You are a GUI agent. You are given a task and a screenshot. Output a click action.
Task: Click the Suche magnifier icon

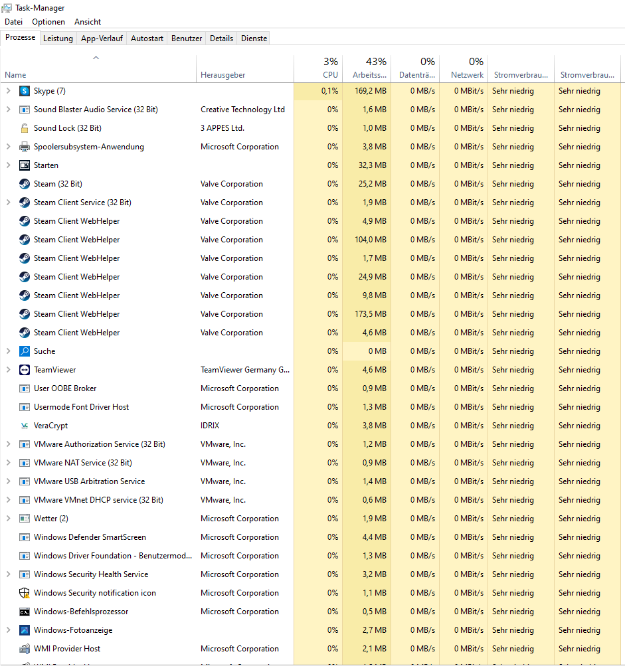click(25, 351)
